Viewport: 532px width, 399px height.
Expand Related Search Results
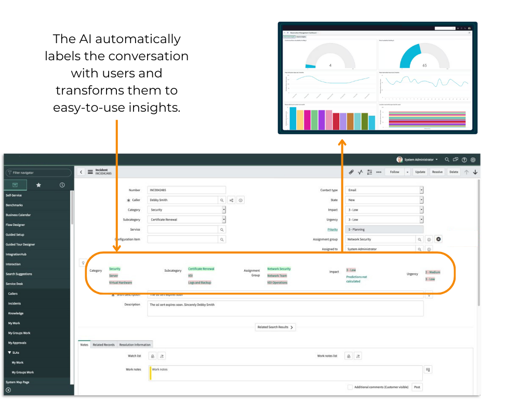(x=275, y=327)
